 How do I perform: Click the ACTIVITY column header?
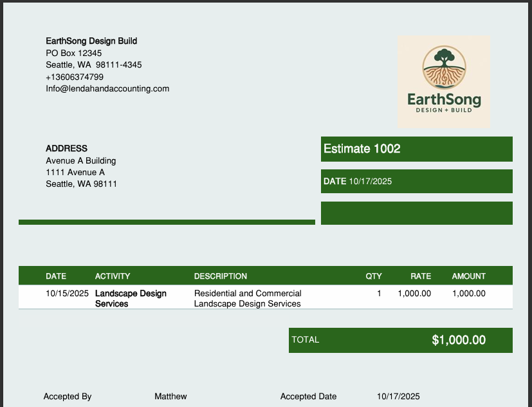pos(113,276)
